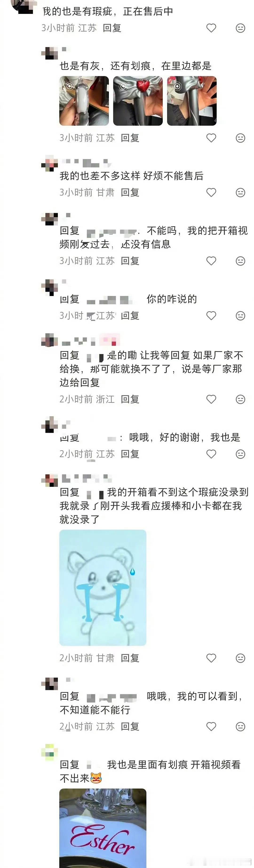The height and width of the screenshot is (868, 254).
Task: Tap the emoji-face icon on the '正在售后中' comment
Action: point(240,28)
